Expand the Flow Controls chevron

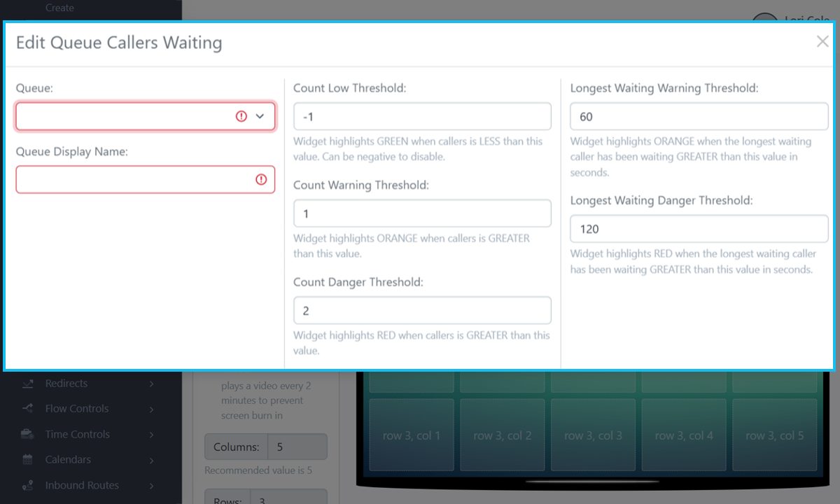[152, 409]
